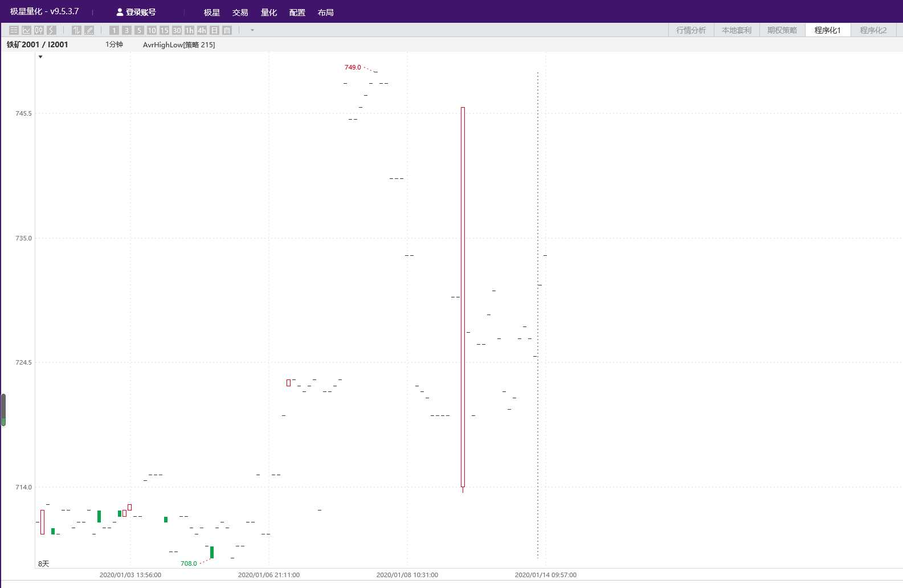Set period to 4h
The image size is (903, 588).
click(202, 30)
